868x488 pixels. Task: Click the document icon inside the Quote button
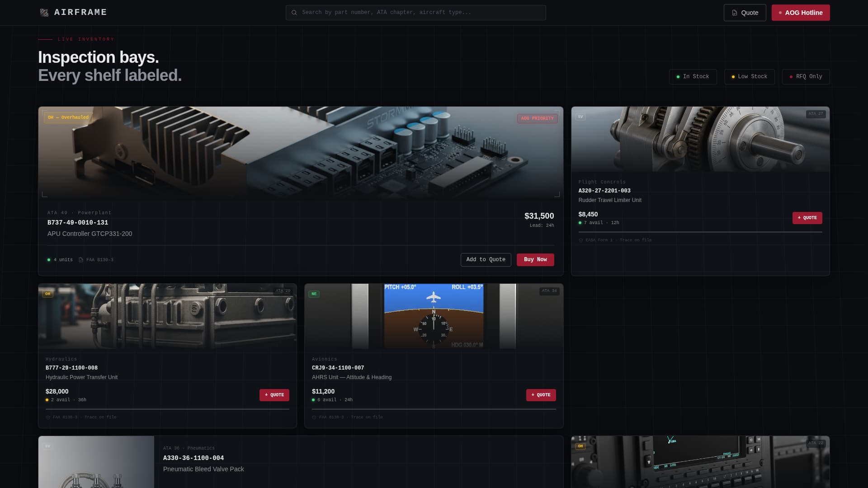tap(734, 13)
